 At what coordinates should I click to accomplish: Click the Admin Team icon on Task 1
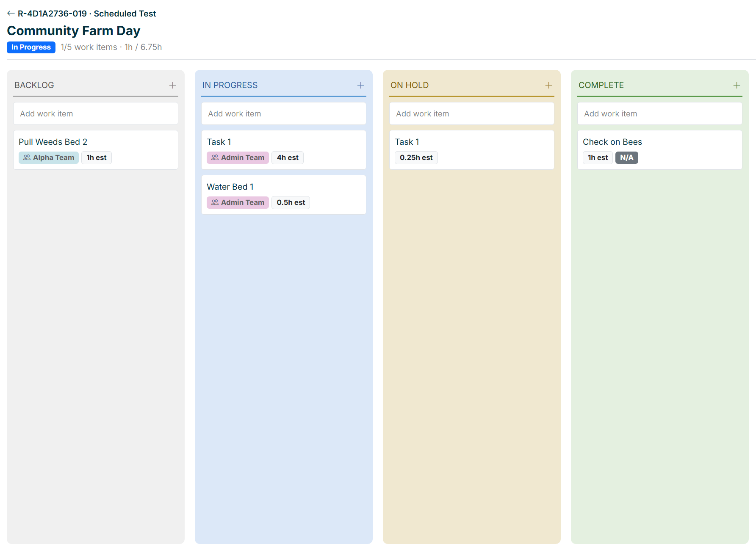click(215, 157)
